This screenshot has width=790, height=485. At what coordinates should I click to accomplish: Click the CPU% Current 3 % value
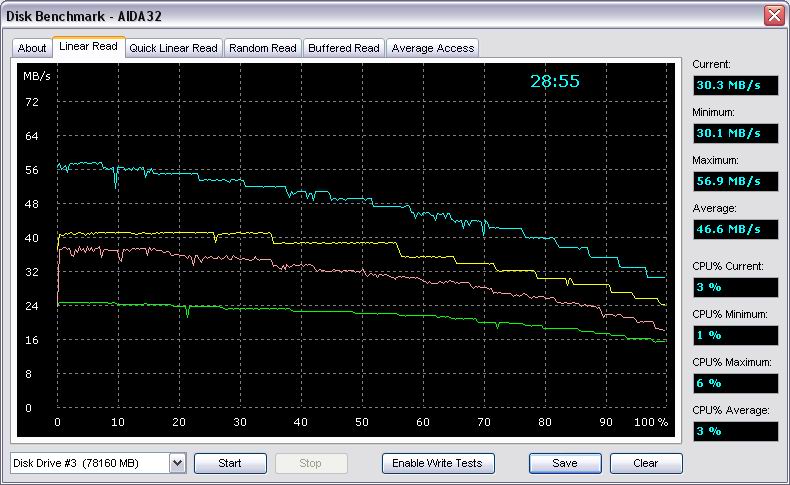(x=736, y=288)
